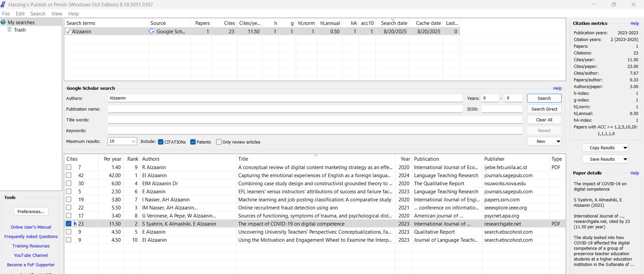Screen dimensions: 644x274
Task: Click the My searches globe icon
Action: click(3, 22)
